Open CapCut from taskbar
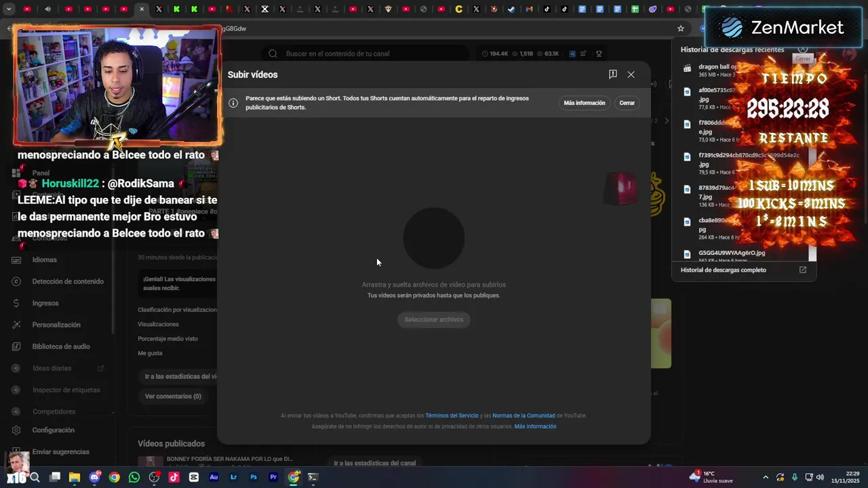Viewport: 868px width, 488px height. click(x=194, y=477)
